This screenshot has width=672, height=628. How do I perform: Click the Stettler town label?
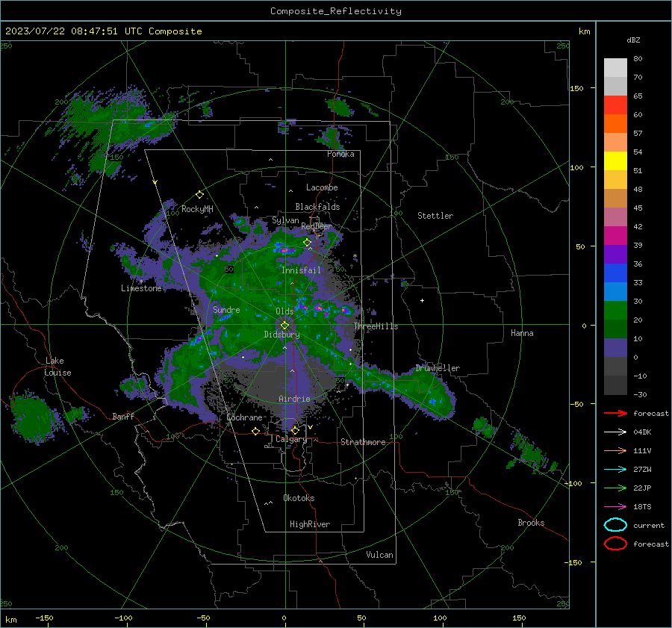[x=435, y=216]
